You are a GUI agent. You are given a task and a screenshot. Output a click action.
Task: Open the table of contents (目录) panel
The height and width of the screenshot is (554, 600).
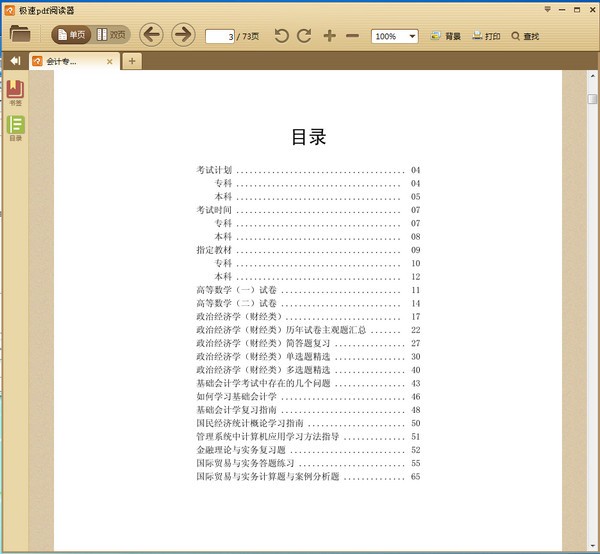click(x=16, y=127)
